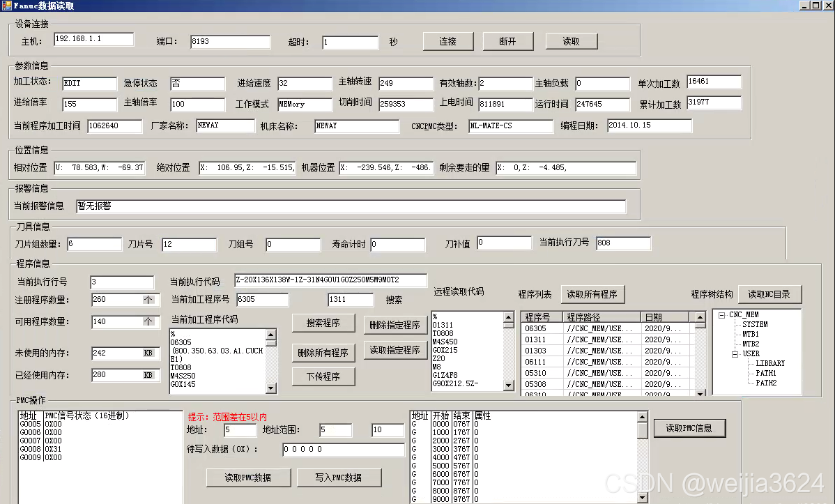The width and height of the screenshot is (835, 504).
Task: Select program row O1311 in list
Action: (x=608, y=340)
